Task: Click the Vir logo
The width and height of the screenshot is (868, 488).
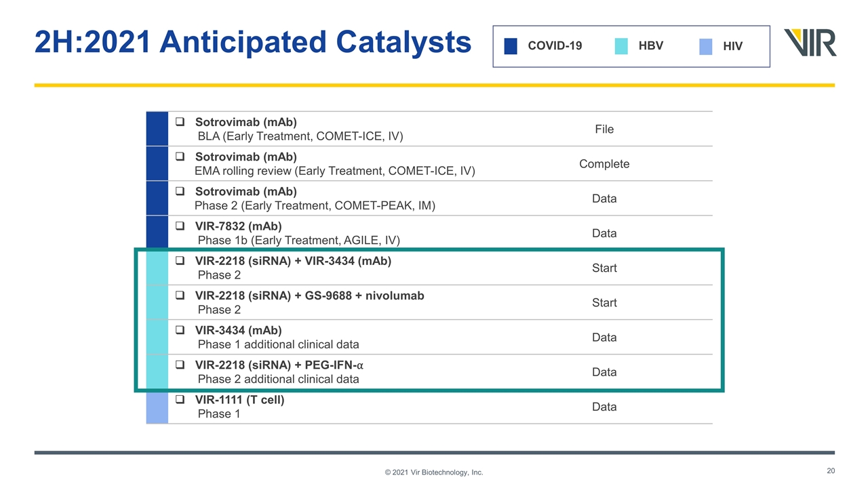Action: coord(810,43)
